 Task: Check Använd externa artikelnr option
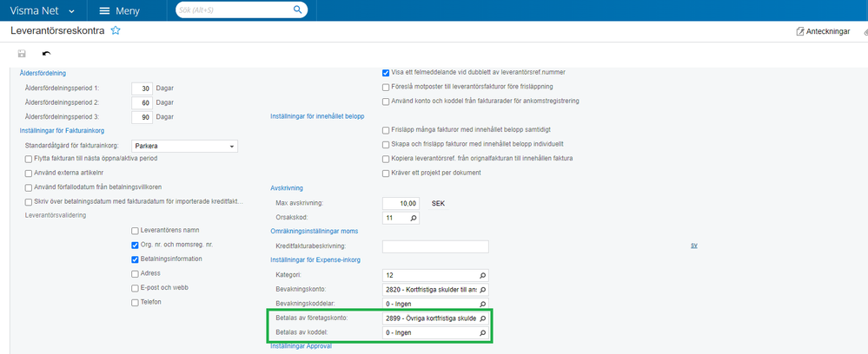[x=29, y=173]
